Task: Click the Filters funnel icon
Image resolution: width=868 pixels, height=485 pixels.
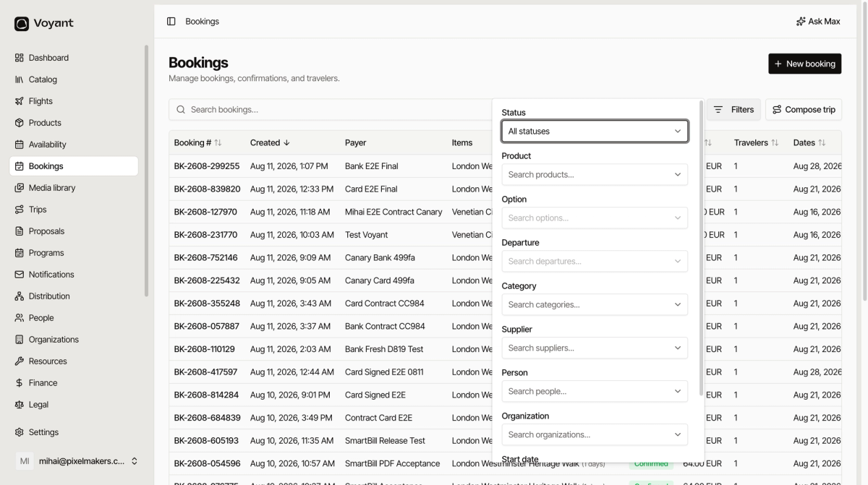Action: pos(718,110)
